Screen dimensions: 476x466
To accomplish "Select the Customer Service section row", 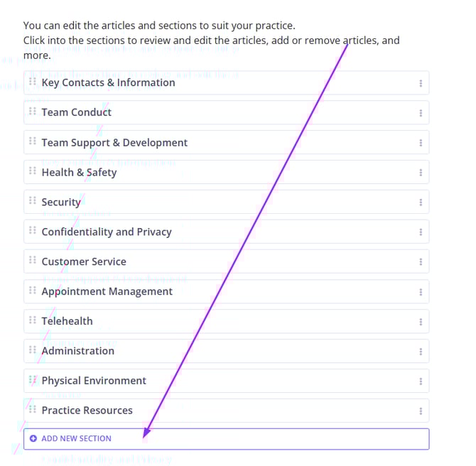I will point(84,261).
